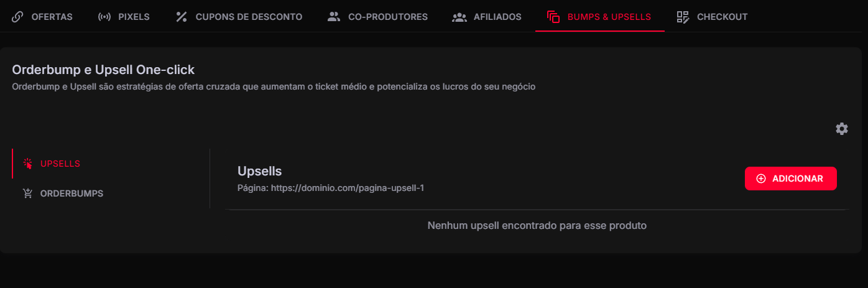
Task: Click the broadcast signal icon beside Pixels
Action: click(x=104, y=17)
